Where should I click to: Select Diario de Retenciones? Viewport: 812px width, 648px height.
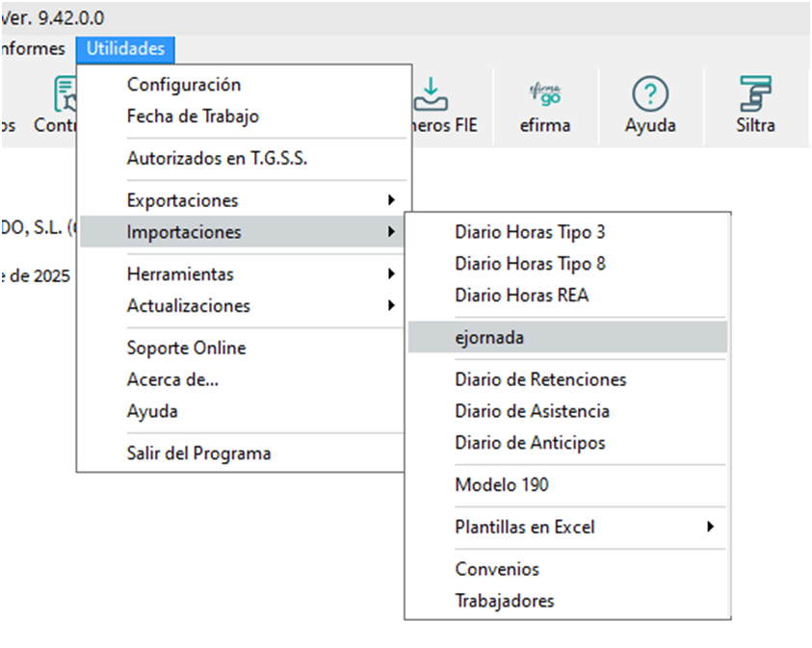pos(540,379)
